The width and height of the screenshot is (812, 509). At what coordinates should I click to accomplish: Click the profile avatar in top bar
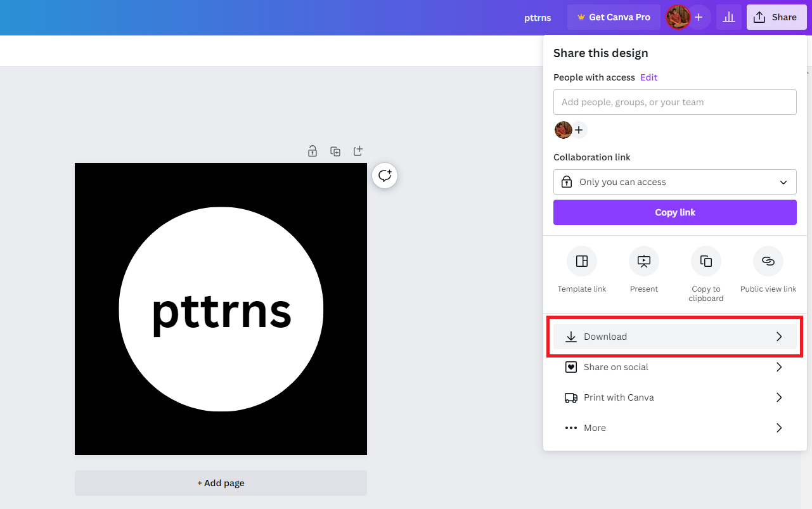(678, 17)
